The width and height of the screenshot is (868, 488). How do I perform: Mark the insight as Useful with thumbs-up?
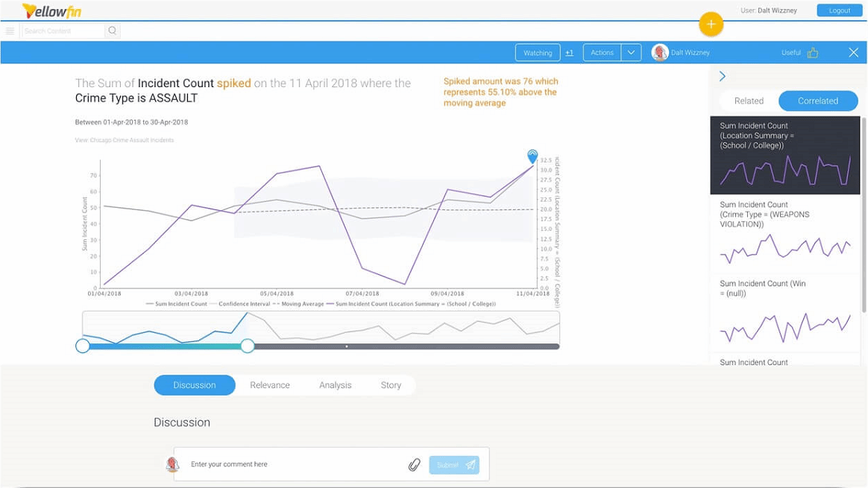(x=812, y=52)
